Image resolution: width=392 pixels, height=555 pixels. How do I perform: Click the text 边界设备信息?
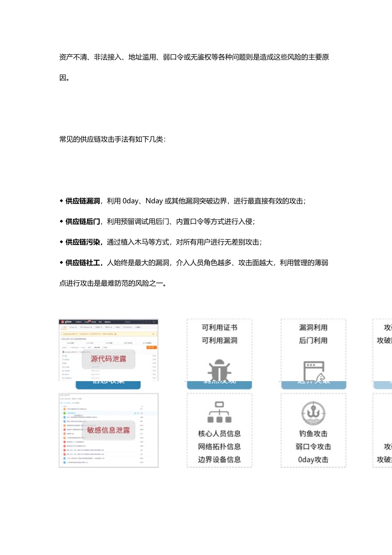pos(220,460)
